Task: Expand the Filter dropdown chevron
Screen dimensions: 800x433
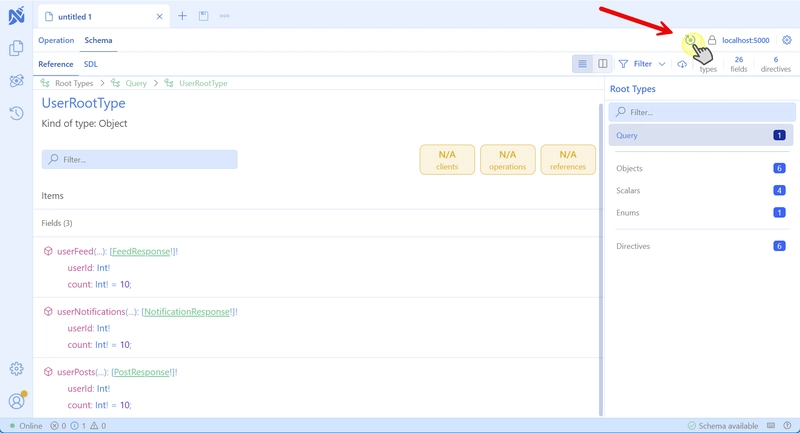Action: click(x=662, y=64)
